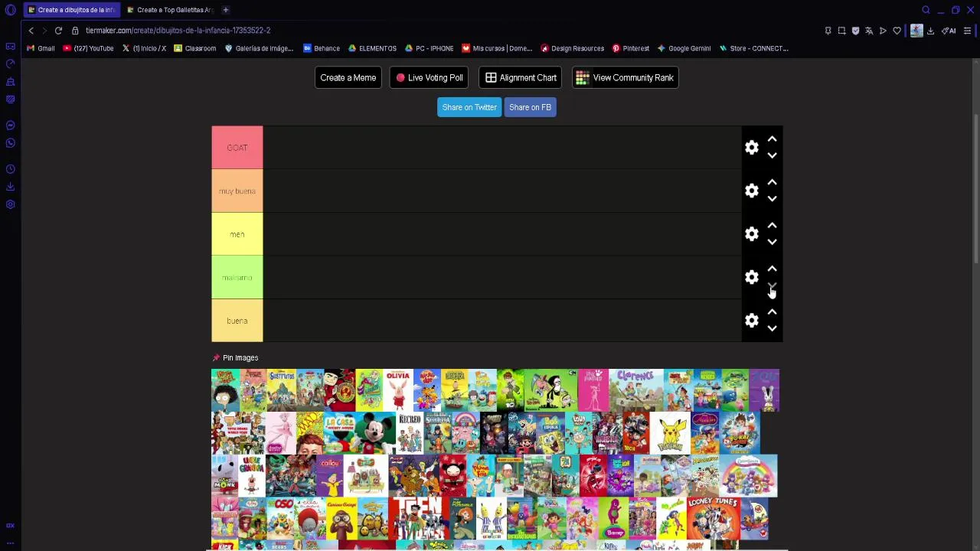This screenshot has height=551, width=980.
Task: Open YouTube bookmark
Action: click(x=88, y=48)
